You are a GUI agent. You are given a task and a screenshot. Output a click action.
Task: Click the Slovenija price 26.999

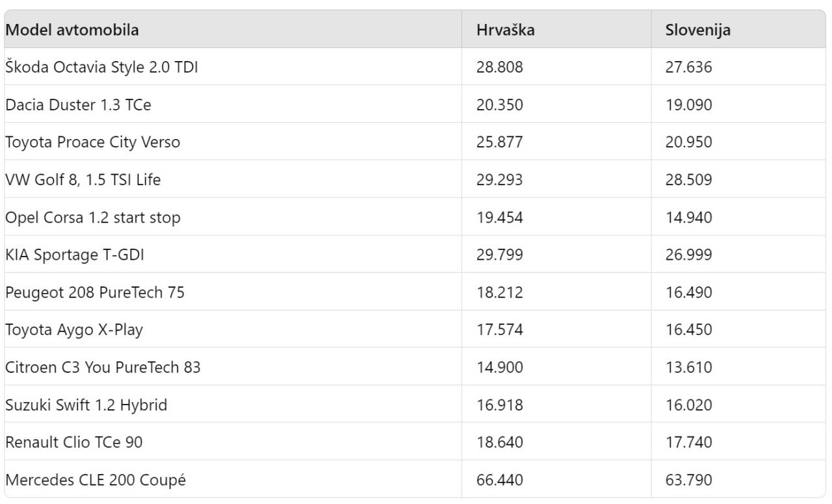(688, 255)
